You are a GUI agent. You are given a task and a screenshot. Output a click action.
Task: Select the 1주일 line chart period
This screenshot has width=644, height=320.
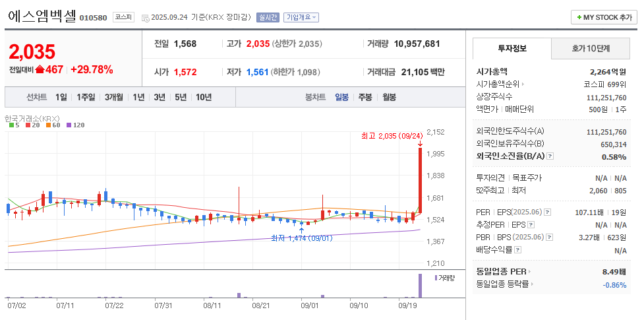point(86,98)
